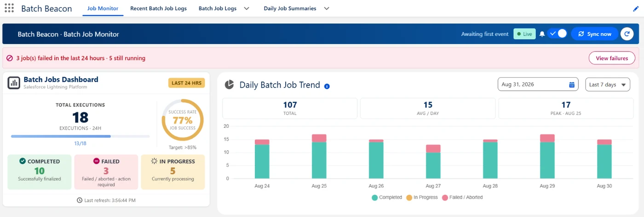Click the 77% success rate ring

(183, 120)
